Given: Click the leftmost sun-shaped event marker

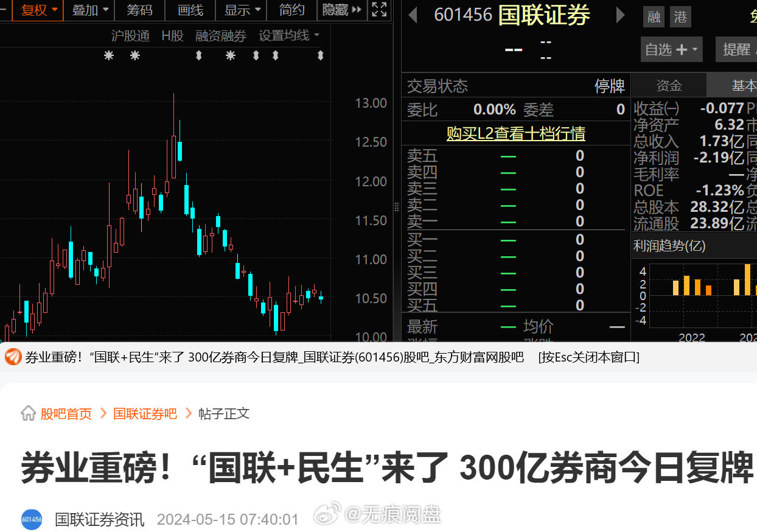Looking at the screenshot, I should point(109,55).
